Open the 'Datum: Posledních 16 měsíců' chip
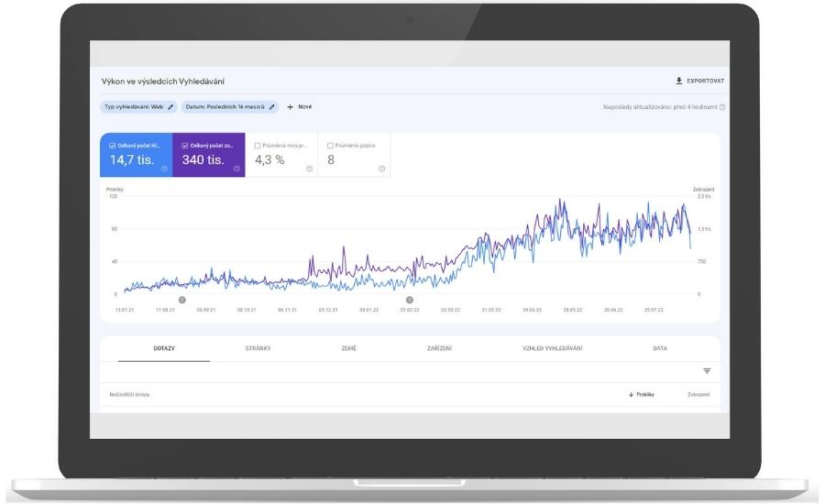The image size is (825, 504). [x=230, y=107]
